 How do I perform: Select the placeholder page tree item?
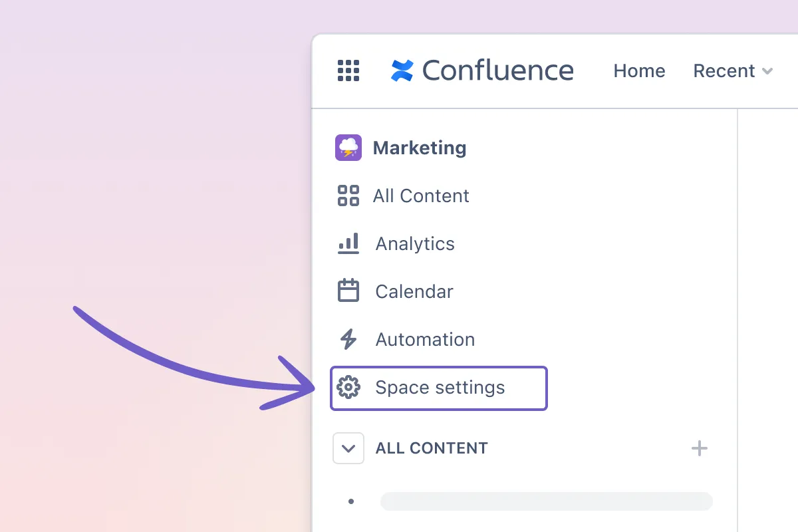coord(547,501)
